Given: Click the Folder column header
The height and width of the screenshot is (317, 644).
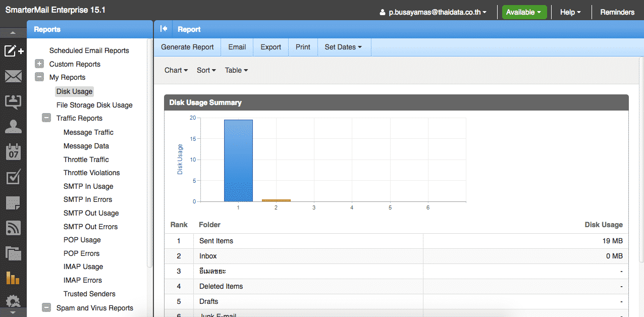Looking at the screenshot, I should 209,225.
